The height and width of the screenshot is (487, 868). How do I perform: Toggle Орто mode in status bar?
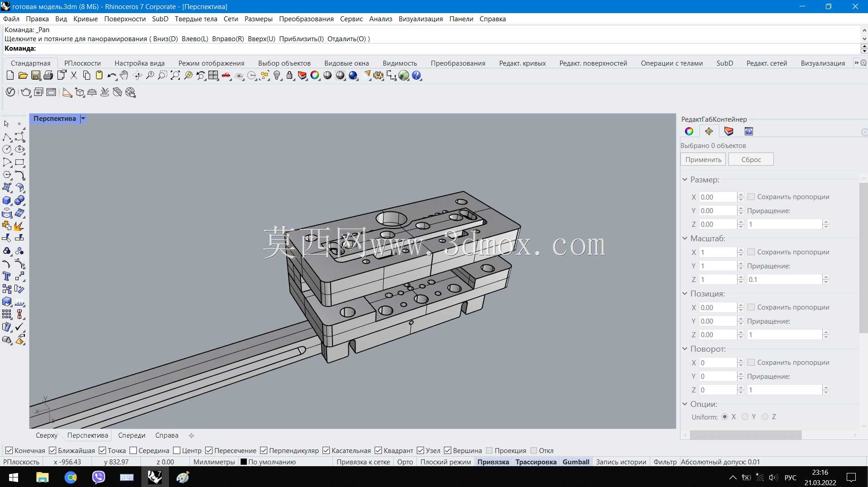(x=405, y=462)
